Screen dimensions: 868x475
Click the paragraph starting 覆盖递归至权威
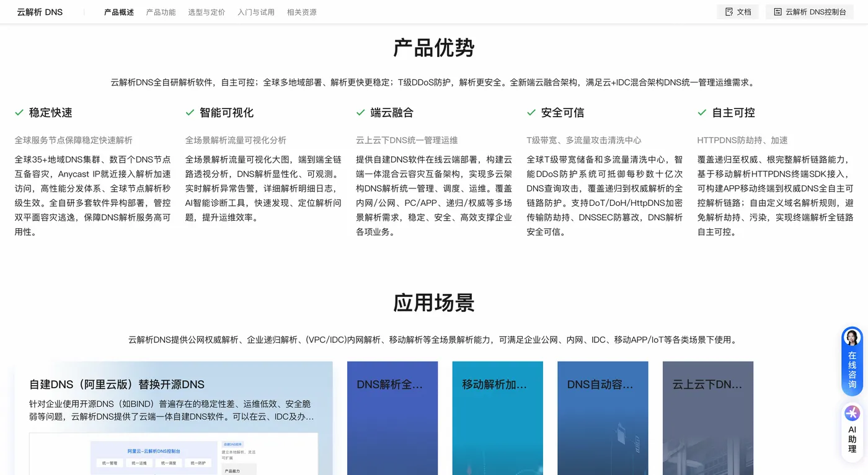(776, 196)
